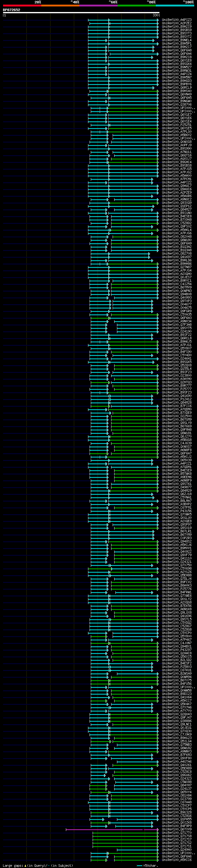Select hit UniRef100_Q40261
The width and height of the screenshot is (197, 868).
coord(177,765)
